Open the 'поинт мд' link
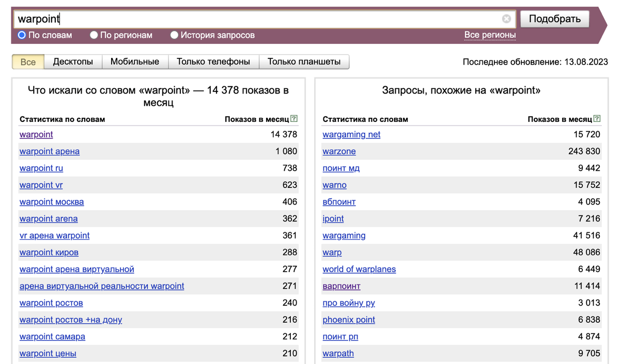The width and height of the screenshot is (620, 364). point(341,168)
